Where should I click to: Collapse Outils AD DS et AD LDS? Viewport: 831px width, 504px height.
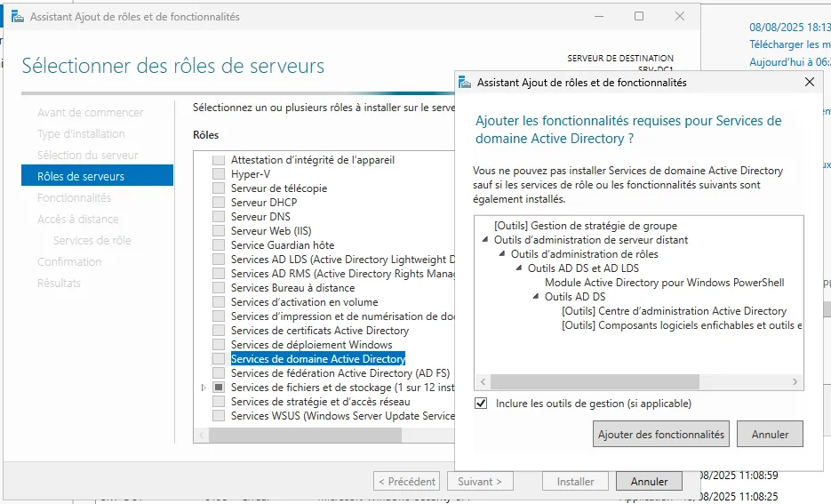[519, 268]
